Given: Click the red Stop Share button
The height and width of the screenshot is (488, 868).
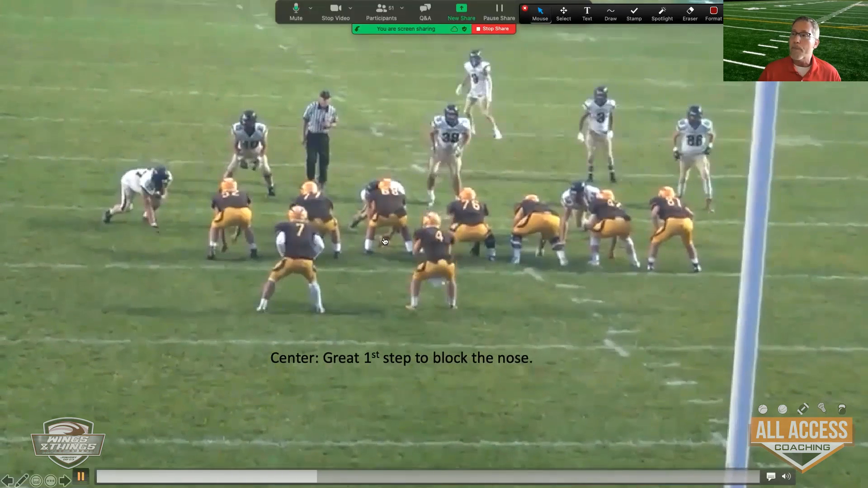Looking at the screenshot, I should click(493, 29).
